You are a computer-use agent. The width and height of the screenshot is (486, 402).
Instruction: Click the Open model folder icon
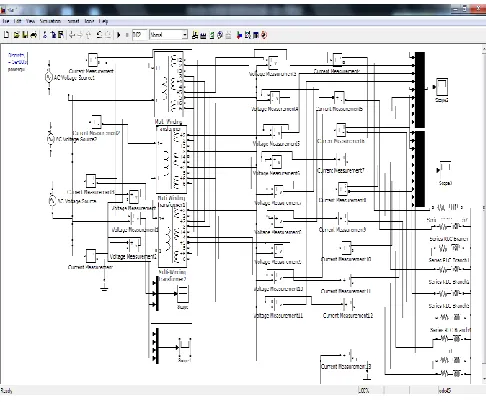(16, 35)
